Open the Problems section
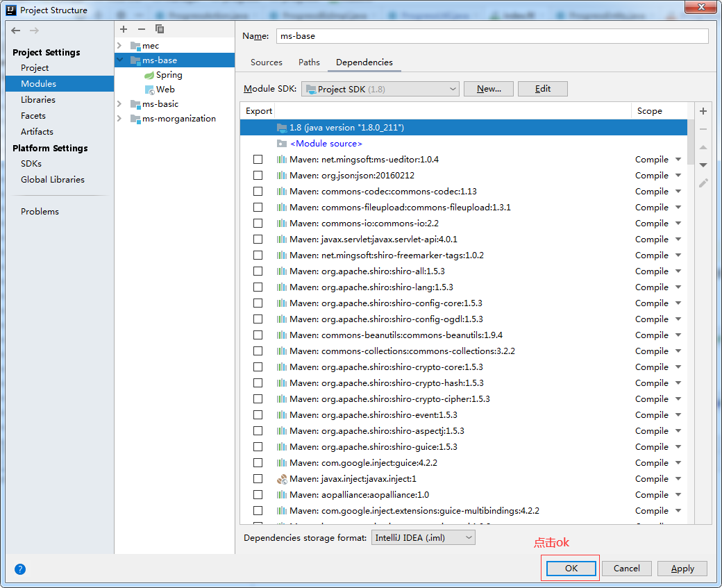Image resolution: width=722 pixels, height=588 pixels. 40,211
